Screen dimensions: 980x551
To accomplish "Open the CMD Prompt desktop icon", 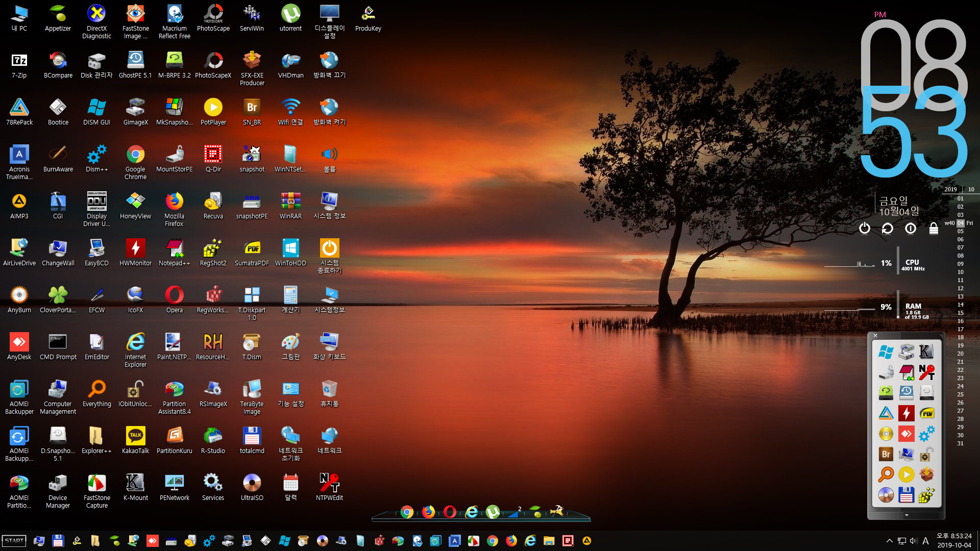I will tap(58, 347).
